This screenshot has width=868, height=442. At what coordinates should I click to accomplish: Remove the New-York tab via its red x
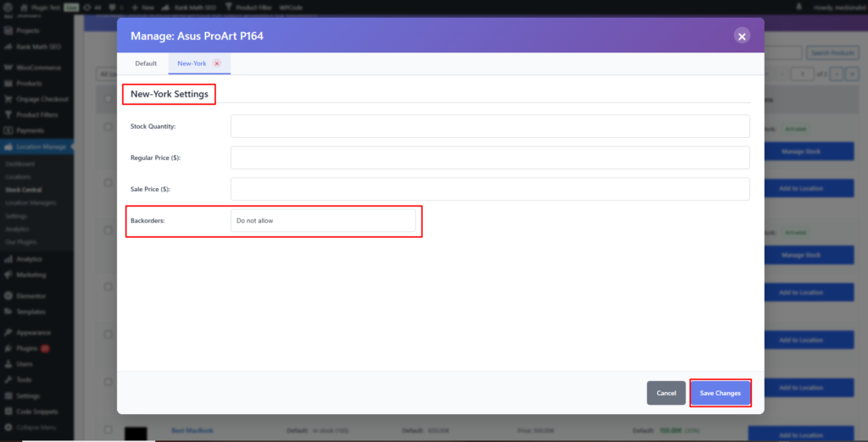217,64
